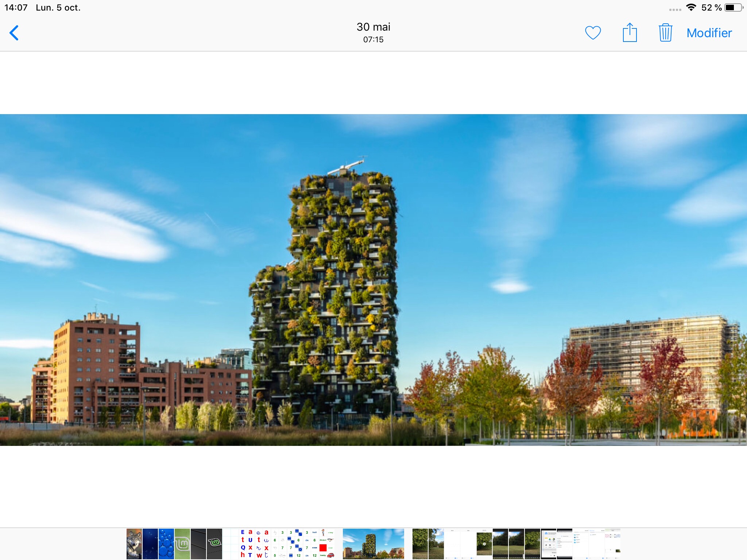The width and height of the screenshot is (747, 560).
Task: Mark photo as favorite with heart icon
Action: [x=593, y=33]
